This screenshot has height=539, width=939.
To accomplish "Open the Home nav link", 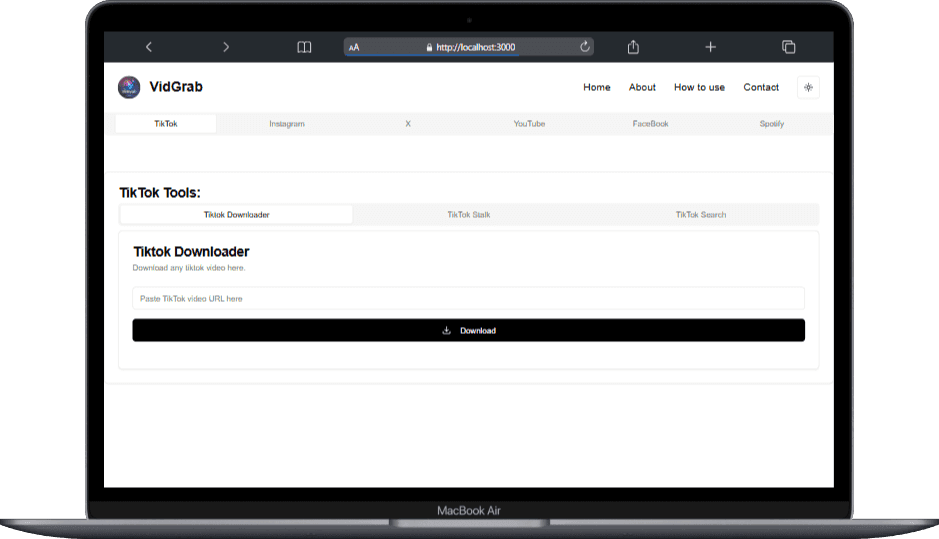I will 596,87.
